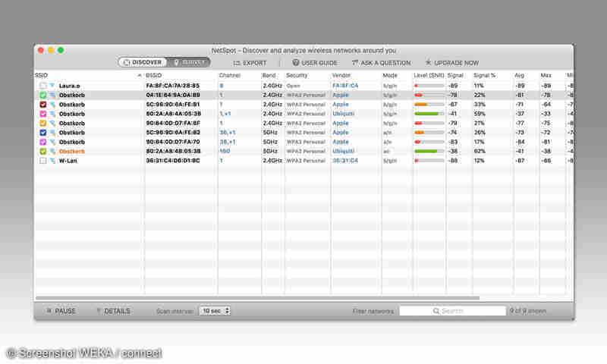
Task: Check the Laura.o network checkbox
Action: [43, 86]
